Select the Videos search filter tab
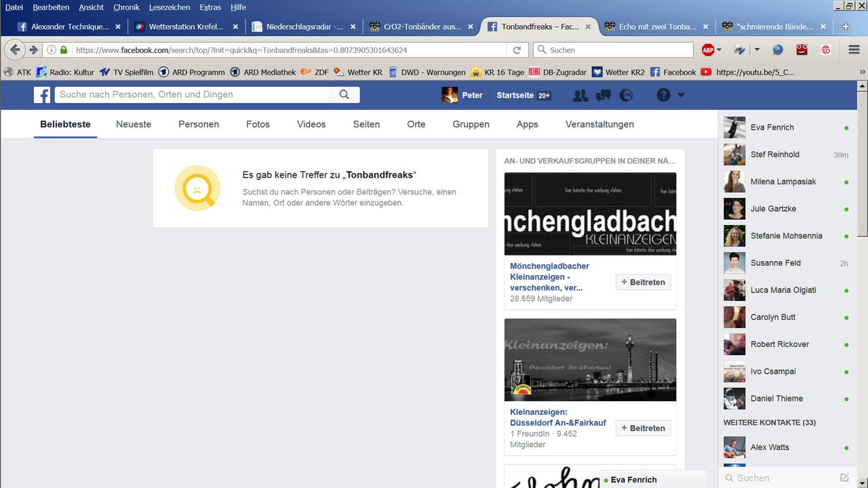The width and height of the screenshot is (868, 488). 311,124
